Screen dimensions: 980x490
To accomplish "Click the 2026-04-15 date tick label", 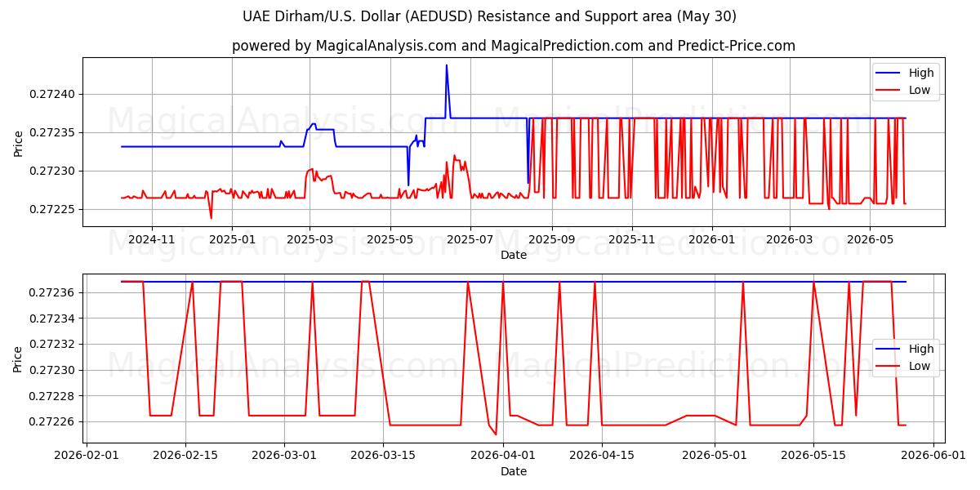I will point(602,456).
